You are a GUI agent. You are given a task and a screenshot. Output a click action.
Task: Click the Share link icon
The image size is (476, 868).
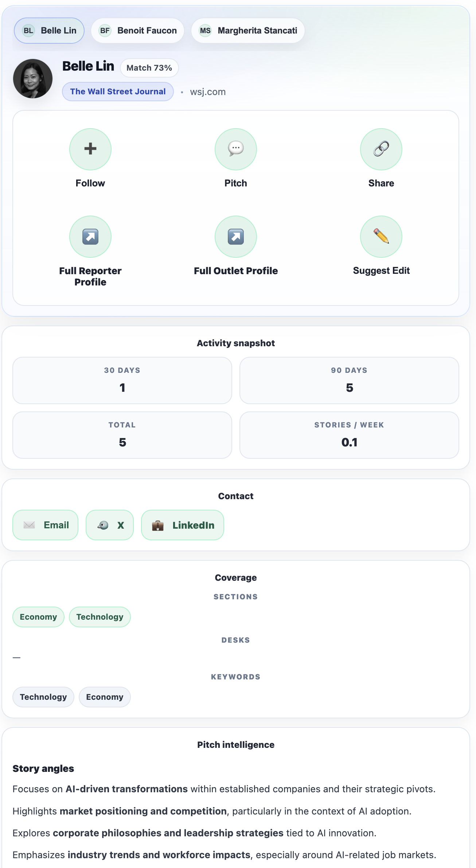click(x=381, y=149)
